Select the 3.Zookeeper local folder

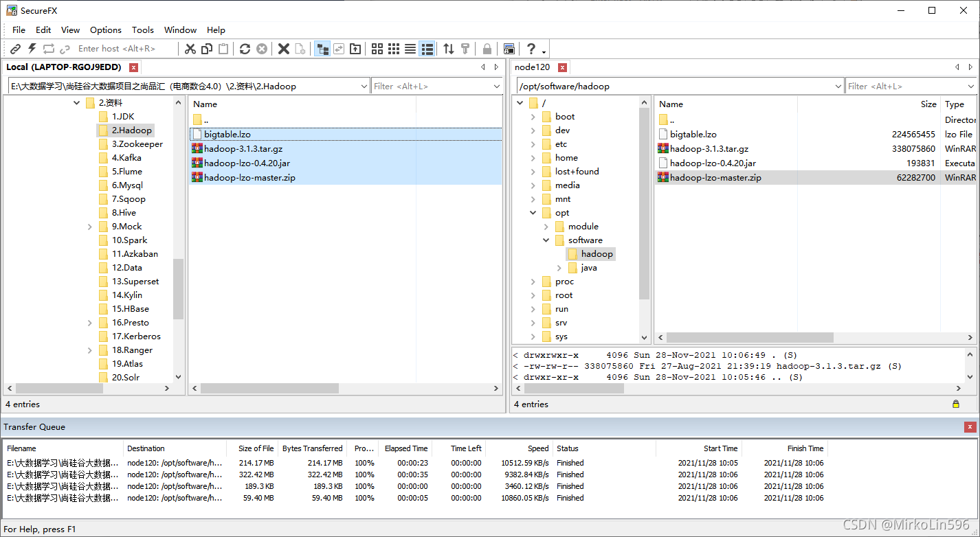tap(137, 144)
